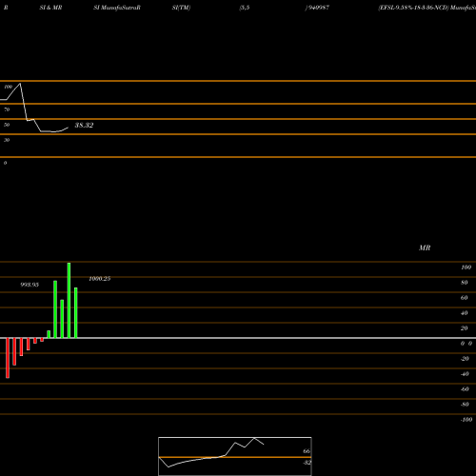
Task: Click the MR axis label '20'
Action: click(465, 328)
